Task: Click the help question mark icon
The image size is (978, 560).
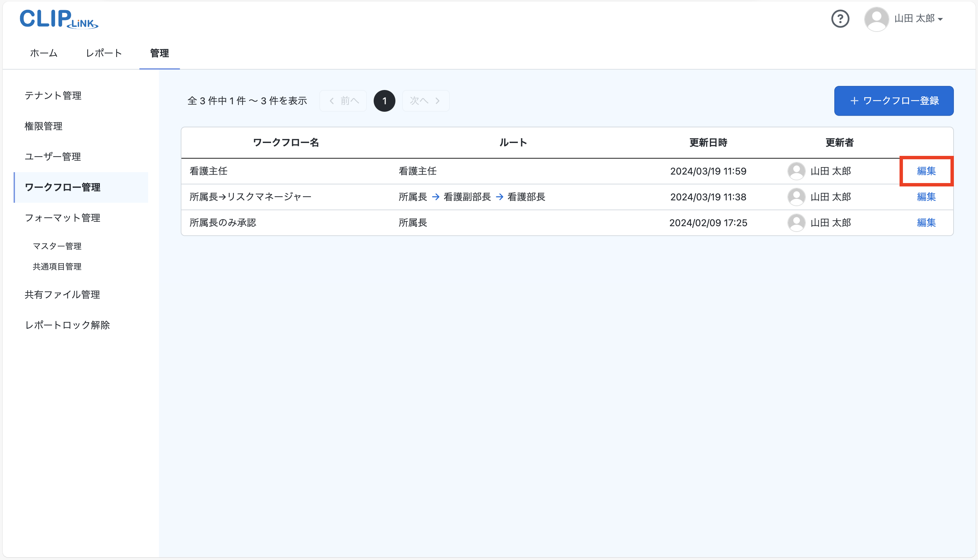Action: 841,18
